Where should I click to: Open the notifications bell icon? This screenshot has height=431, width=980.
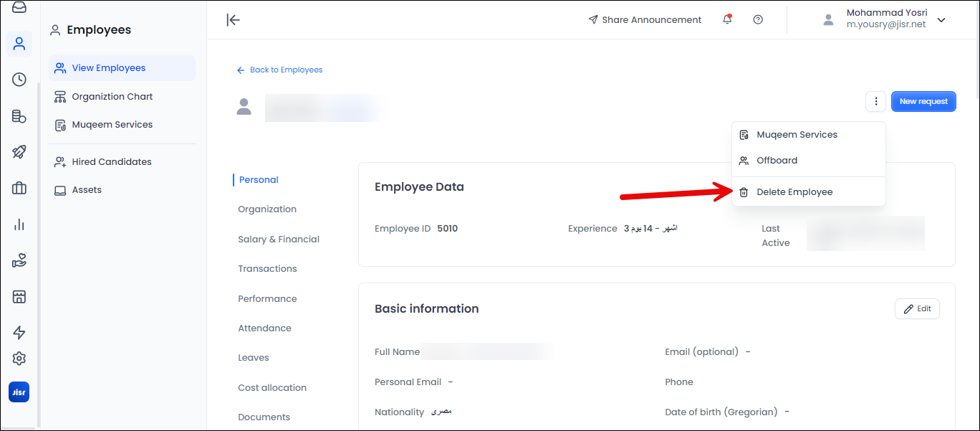point(726,19)
